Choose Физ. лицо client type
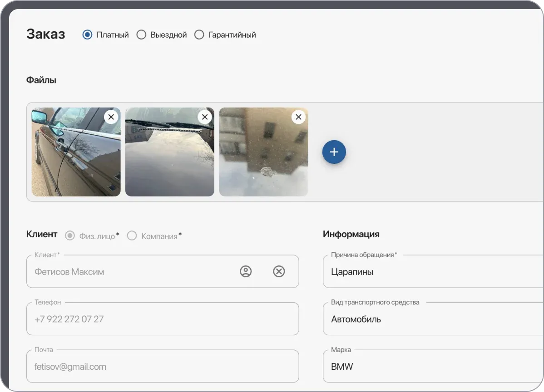Screen dimensions: 544x392 point(70,235)
